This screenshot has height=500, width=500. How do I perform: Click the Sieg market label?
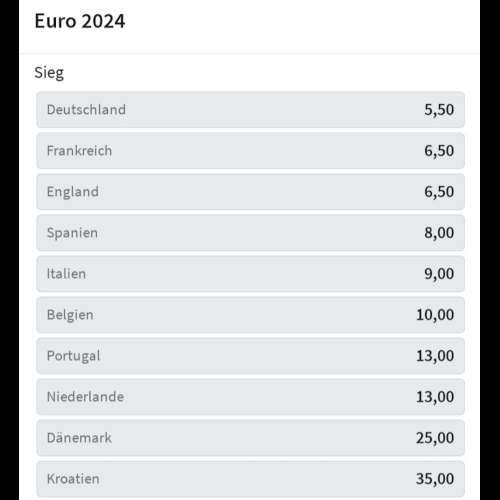point(49,73)
